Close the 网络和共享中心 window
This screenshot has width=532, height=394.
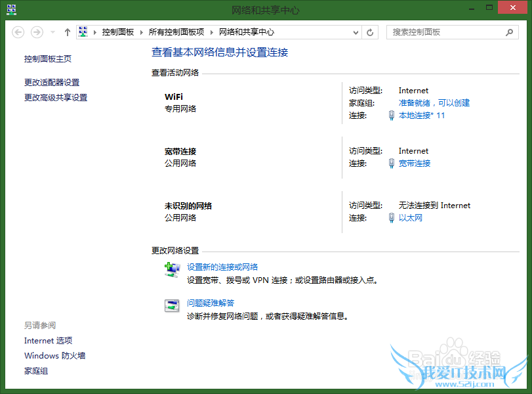(513, 7)
